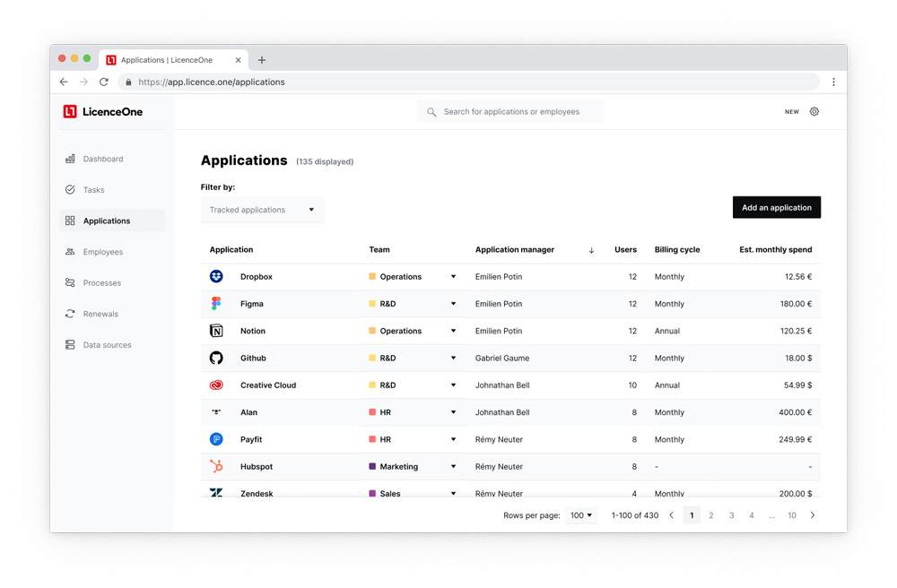
Task: Open Employees from the sidebar
Action: click(112, 252)
